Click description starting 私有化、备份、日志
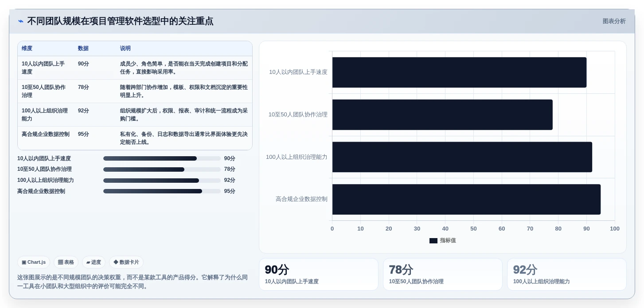The image size is (644, 308). (184, 138)
